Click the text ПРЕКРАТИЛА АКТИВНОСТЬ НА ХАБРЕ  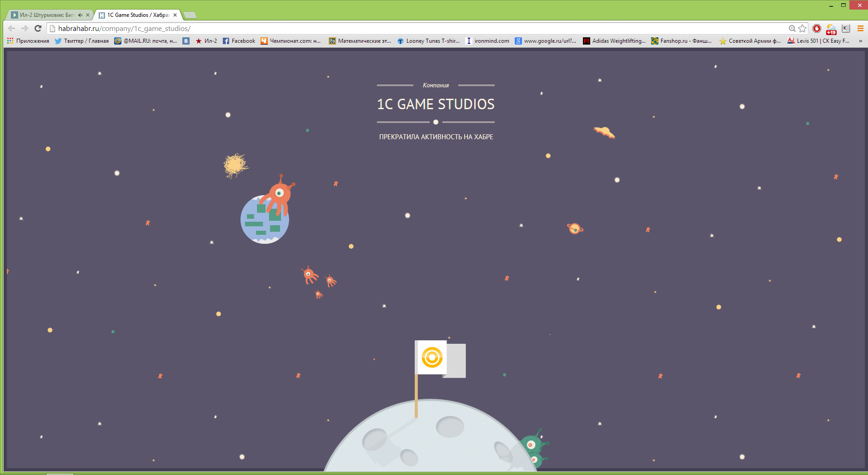pos(436,137)
